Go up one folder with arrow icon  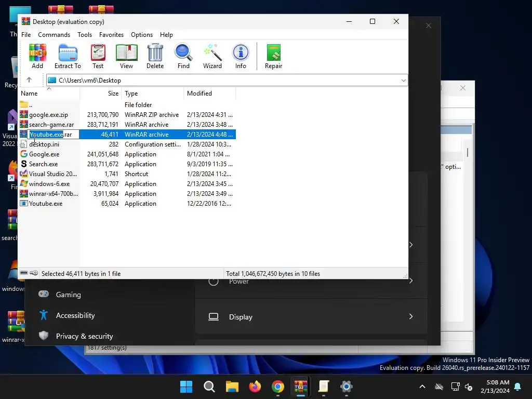[x=29, y=80]
